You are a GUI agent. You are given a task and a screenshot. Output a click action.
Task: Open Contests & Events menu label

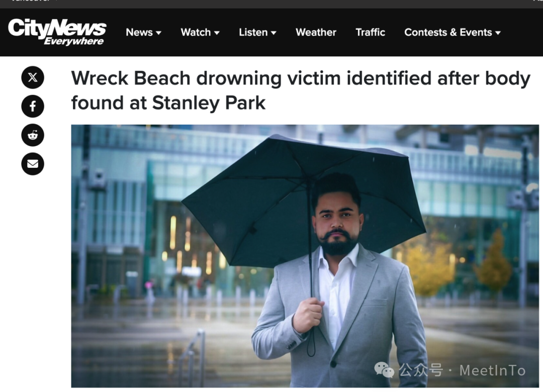tap(448, 32)
